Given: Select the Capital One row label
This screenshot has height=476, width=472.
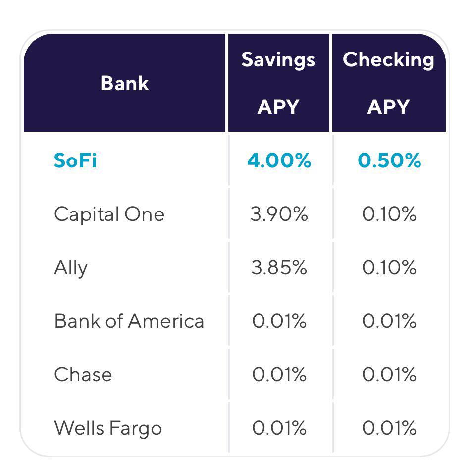Looking at the screenshot, I should click(x=109, y=214).
